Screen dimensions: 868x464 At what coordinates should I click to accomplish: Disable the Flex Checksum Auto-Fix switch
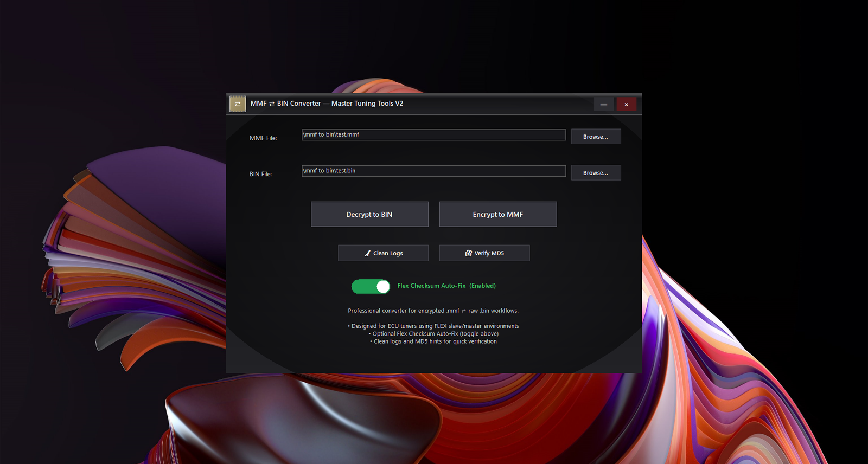click(x=371, y=286)
